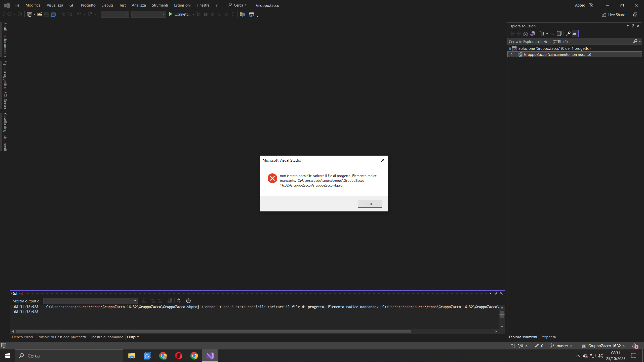Click the Cerca search box in title bar

pos(237,5)
